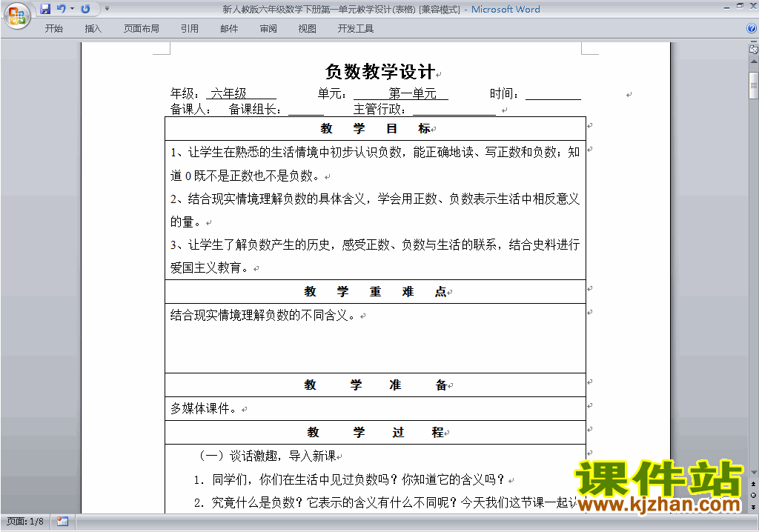Image resolution: width=759 pixels, height=532 pixels.
Task: Open the 开始 ribbon tab
Action: (53, 29)
